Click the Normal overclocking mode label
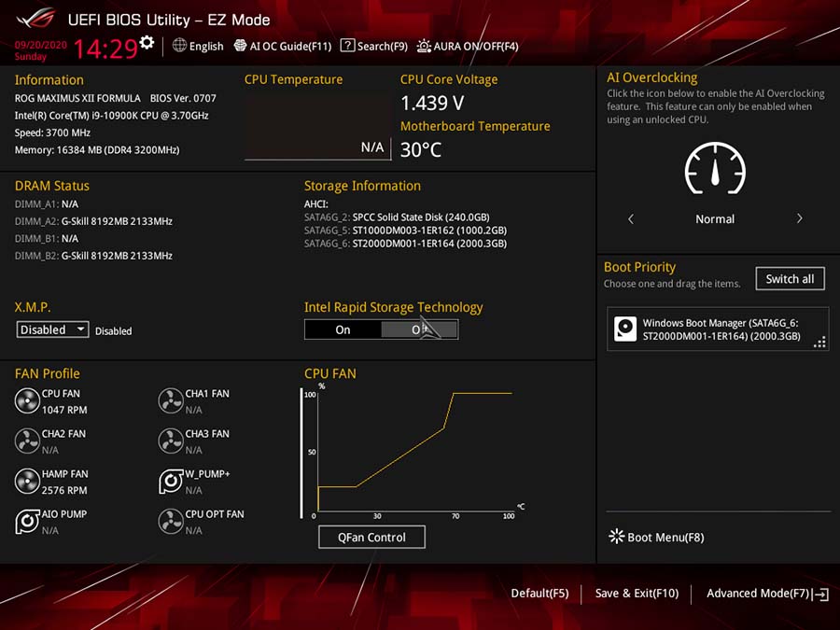Screen dimensions: 840x630 coord(715,219)
